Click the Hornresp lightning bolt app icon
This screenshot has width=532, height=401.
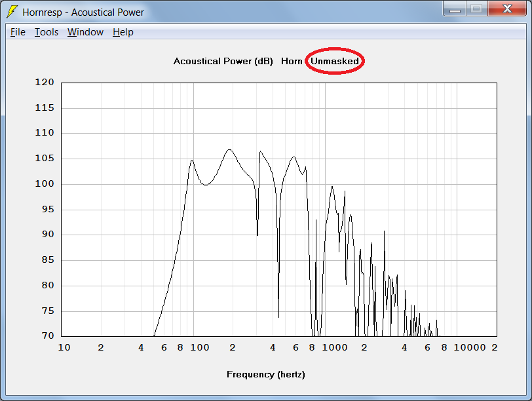[x=12, y=12]
